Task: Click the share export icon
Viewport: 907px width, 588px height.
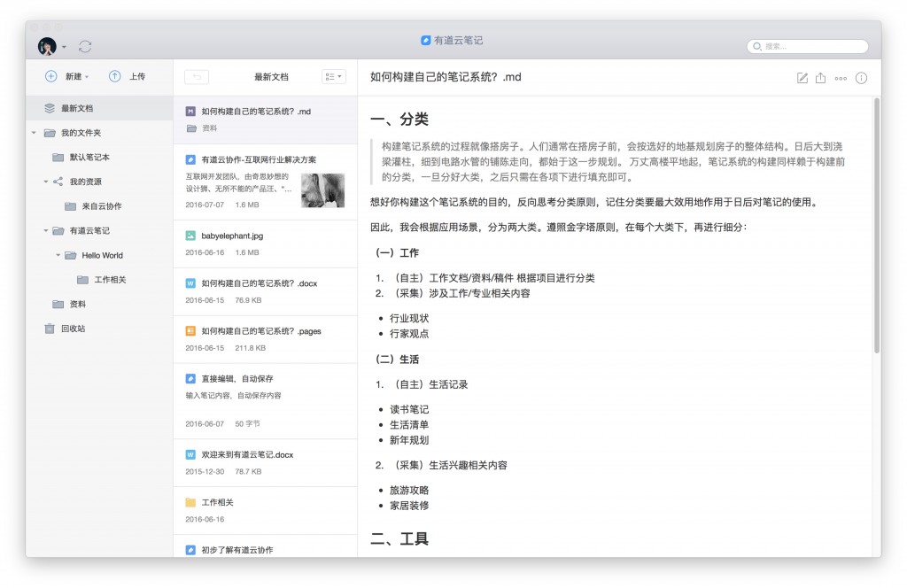Action: [821, 78]
